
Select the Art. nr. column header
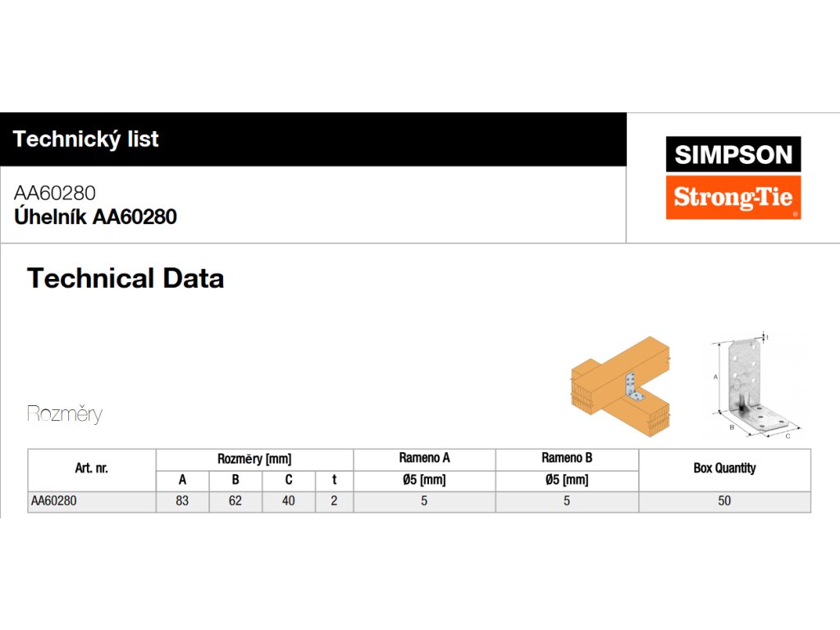point(91,469)
